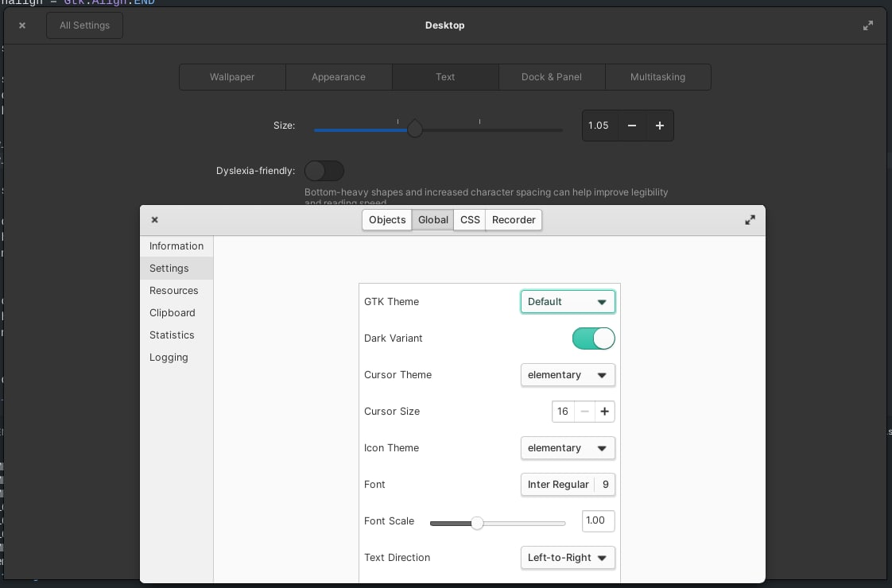892x588 pixels.
Task: Close the GTK Inspector window
Action: tap(155, 220)
